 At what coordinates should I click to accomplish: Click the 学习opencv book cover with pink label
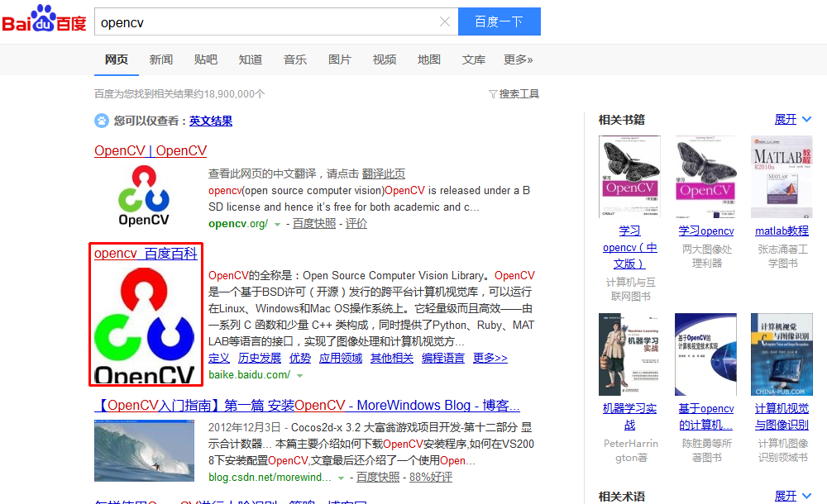[x=705, y=177]
